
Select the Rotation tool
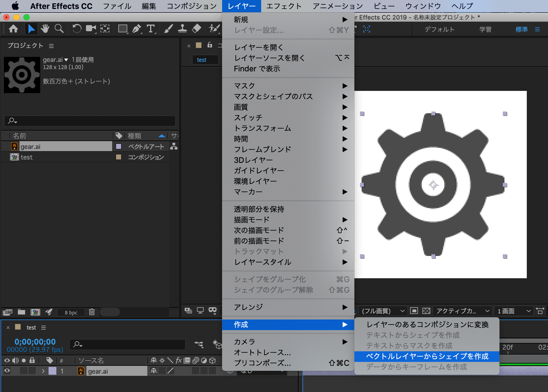[x=77, y=28]
